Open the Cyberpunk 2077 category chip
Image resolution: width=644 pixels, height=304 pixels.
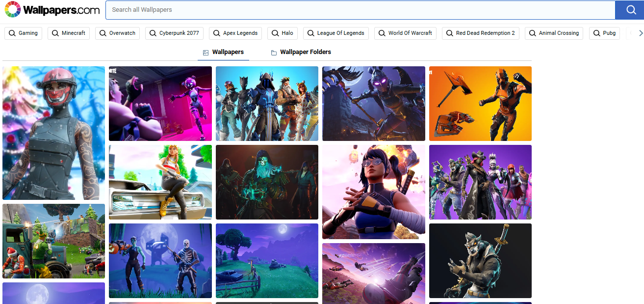[x=174, y=33]
